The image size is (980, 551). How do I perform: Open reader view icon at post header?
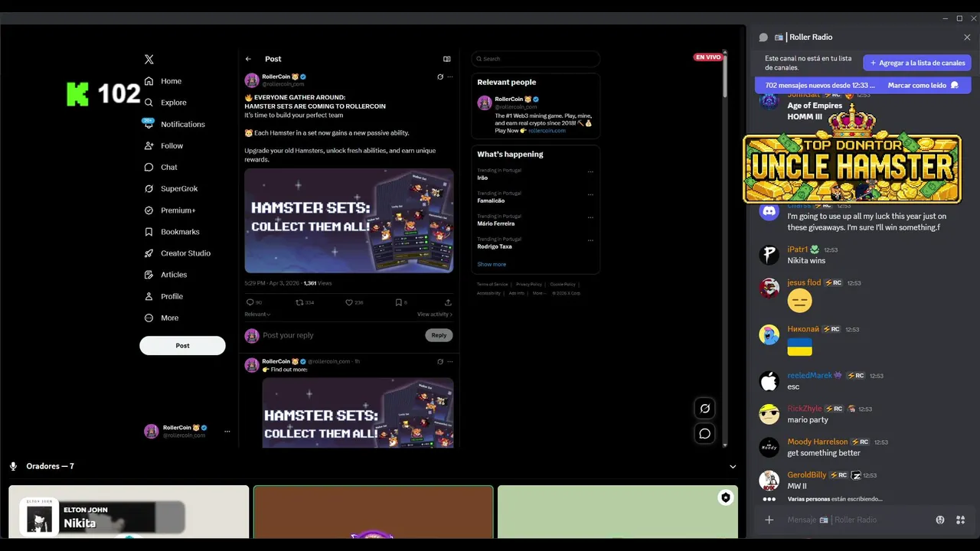pos(447,59)
